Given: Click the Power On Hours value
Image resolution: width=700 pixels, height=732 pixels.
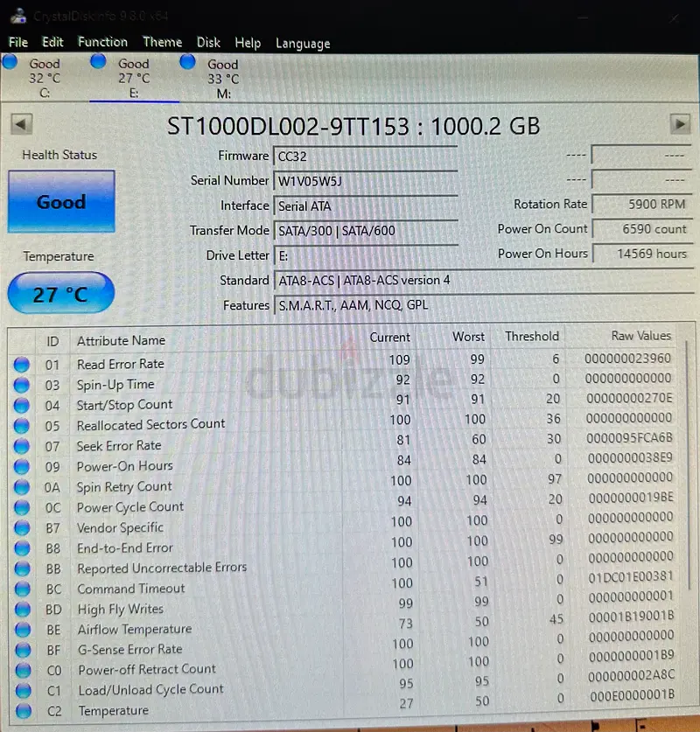Looking at the screenshot, I should point(642,254).
